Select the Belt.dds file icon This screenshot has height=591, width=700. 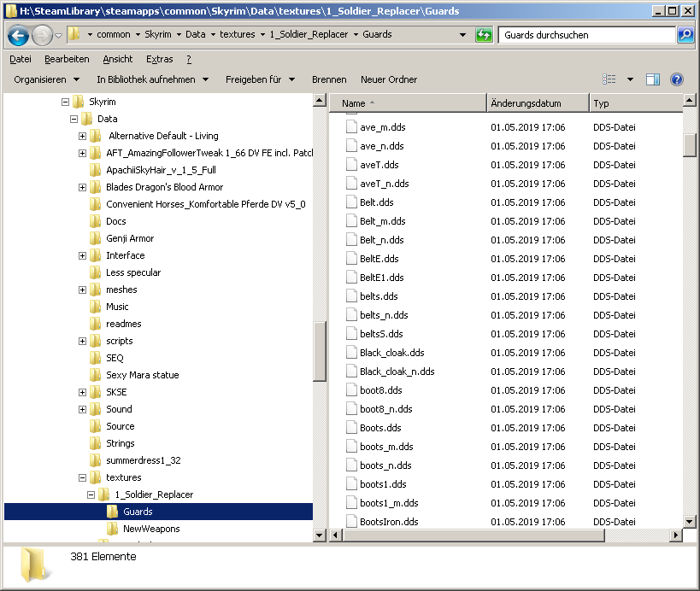click(x=351, y=202)
